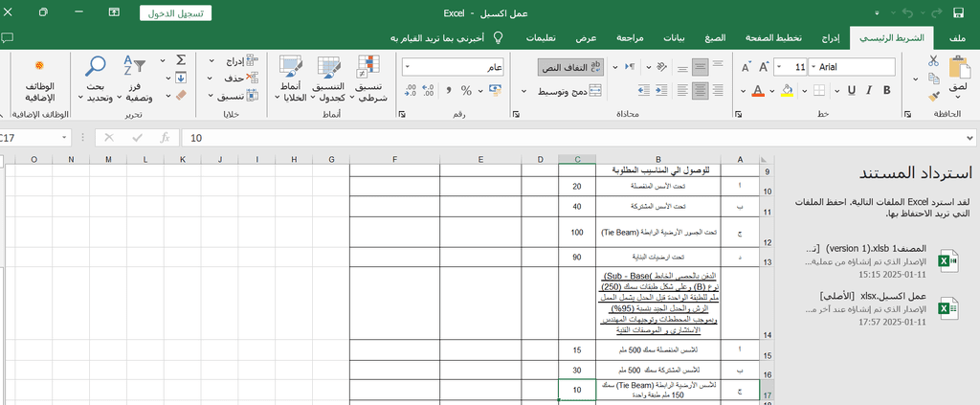Open Font group dialog launcher
The height and width of the screenshot is (405, 980).
click(738, 115)
